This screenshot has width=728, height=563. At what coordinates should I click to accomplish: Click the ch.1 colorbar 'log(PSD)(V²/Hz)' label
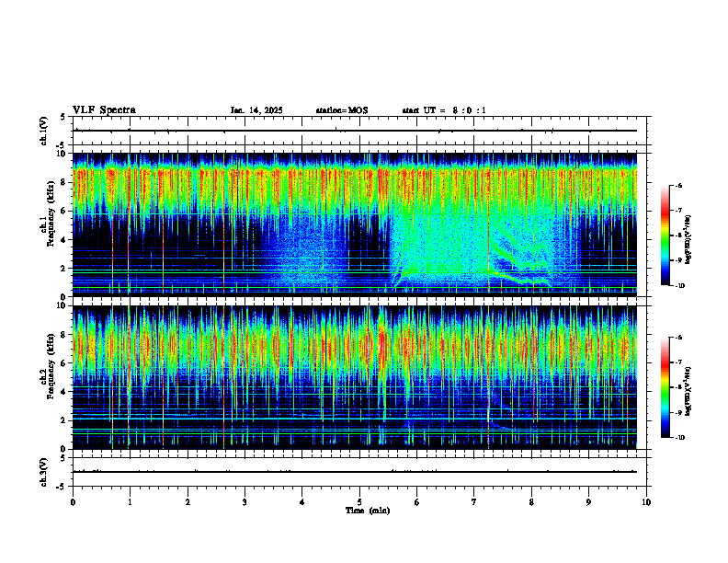[x=688, y=239]
